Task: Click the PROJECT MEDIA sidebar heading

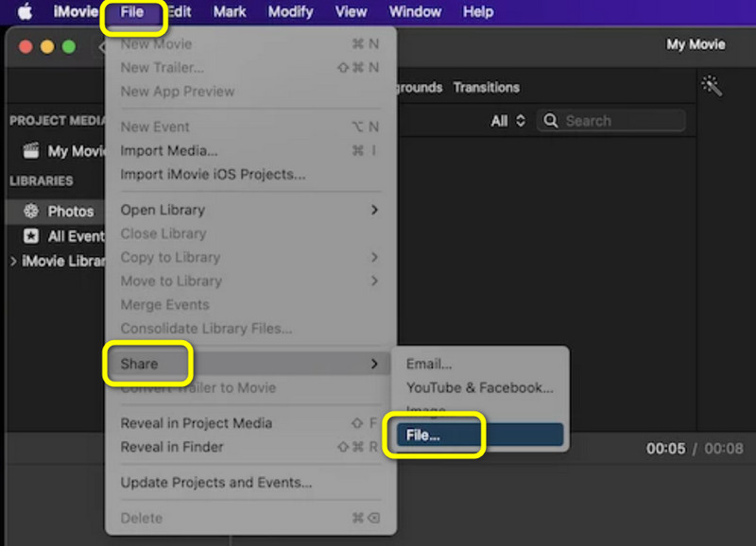Action: pyautogui.click(x=57, y=121)
